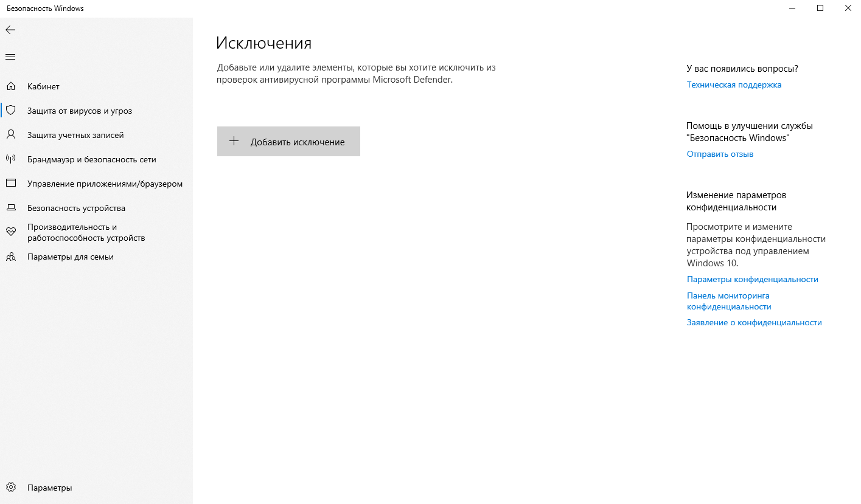Open the hamburger navigation menu
The image size is (861, 504).
(10, 57)
